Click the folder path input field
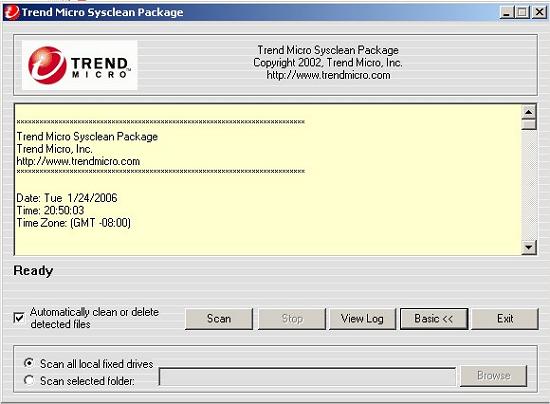This screenshot has width=550, height=404. point(307,377)
